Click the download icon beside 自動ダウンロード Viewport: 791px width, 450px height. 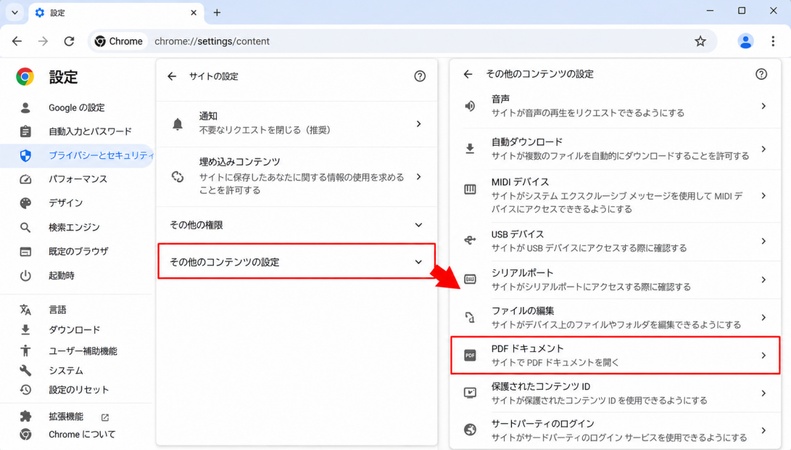click(x=470, y=149)
